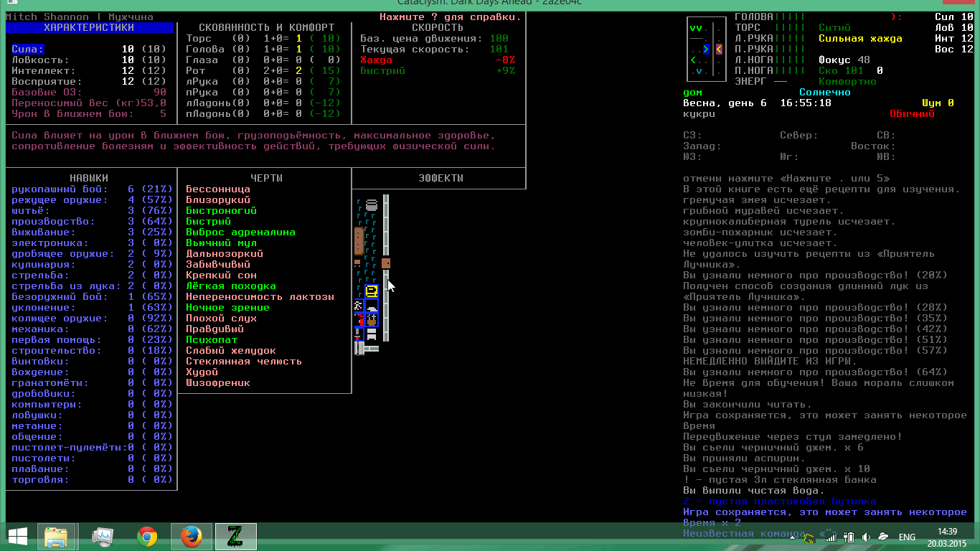Click the 'НЕМЕДЛЕННО ВЫЙДИТЕ ИЗ ИГРЫ.' log message
The height and width of the screenshot is (551, 980).
[x=770, y=362]
